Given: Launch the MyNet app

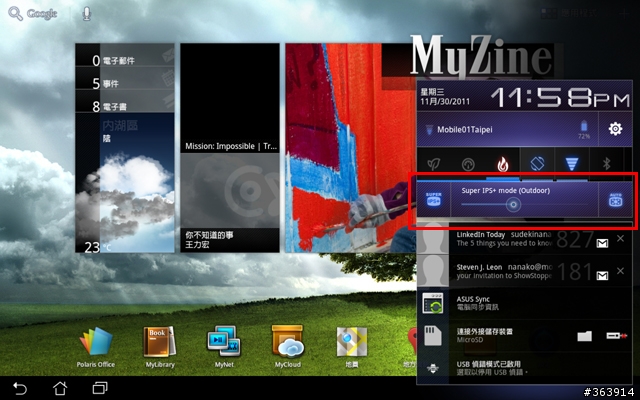Looking at the screenshot, I should (224, 346).
